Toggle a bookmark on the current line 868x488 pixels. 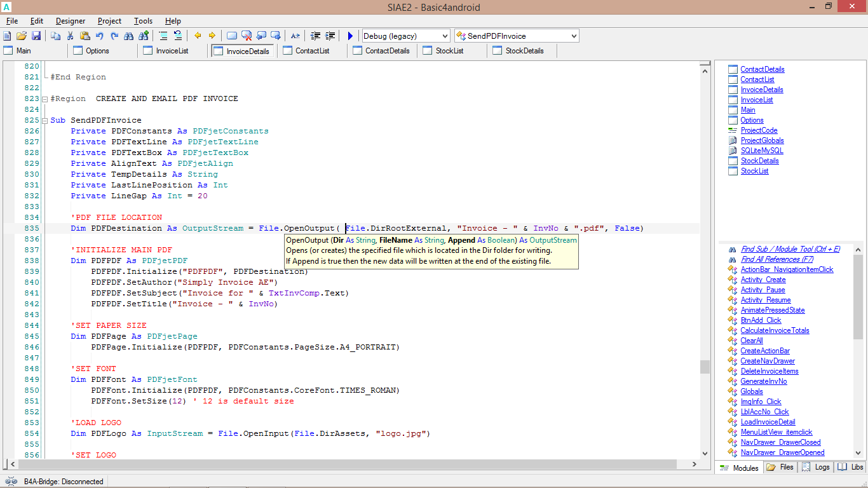pos(232,36)
